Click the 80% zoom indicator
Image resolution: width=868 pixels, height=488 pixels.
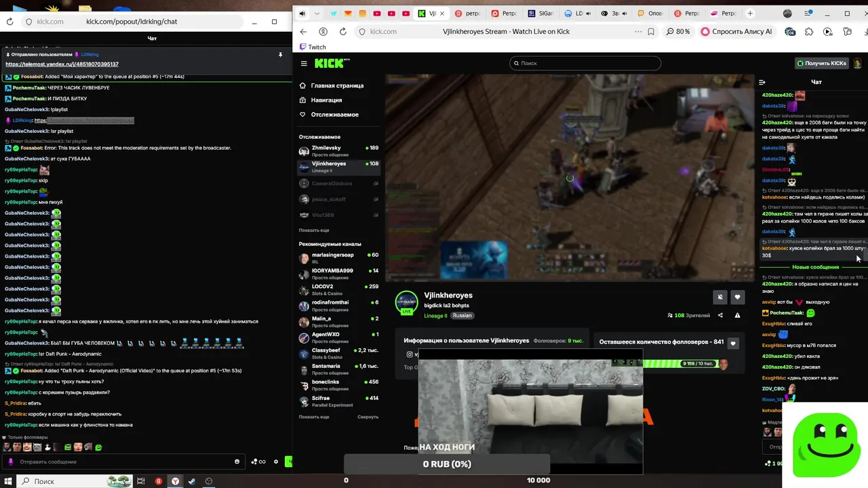coord(678,31)
